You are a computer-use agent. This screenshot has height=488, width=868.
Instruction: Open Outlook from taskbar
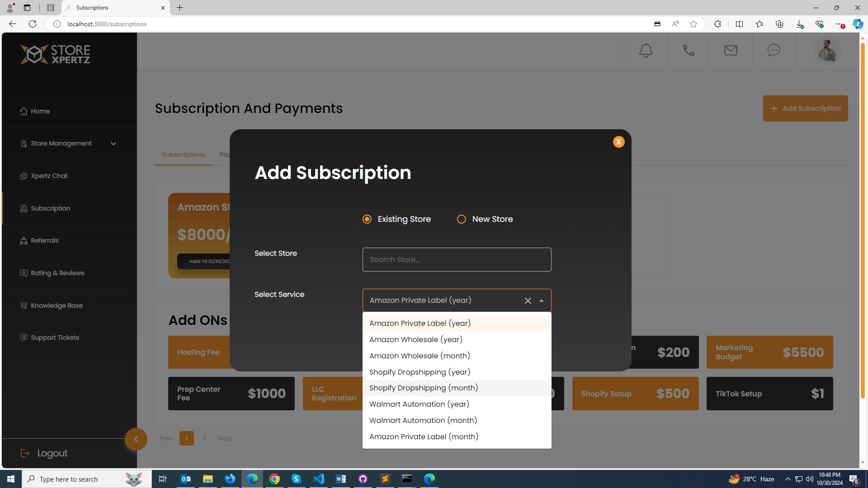pyautogui.click(x=186, y=479)
